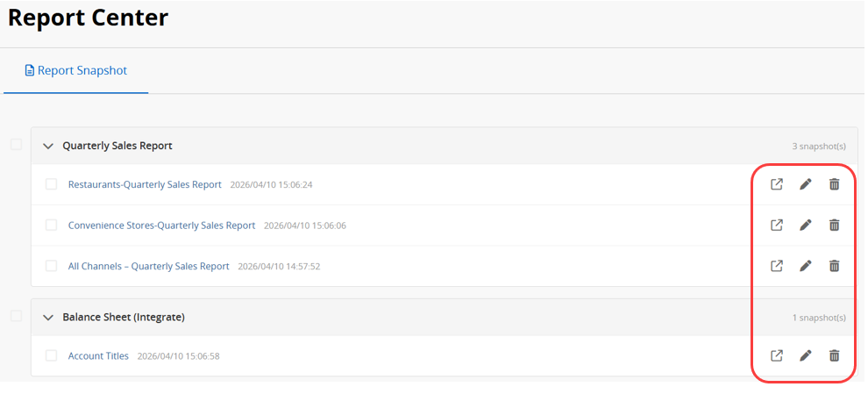The height and width of the screenshot is (394, 868).
Task: Delete the Restaurants-Quarterly Sales Report snapshot
Action: 834,184
